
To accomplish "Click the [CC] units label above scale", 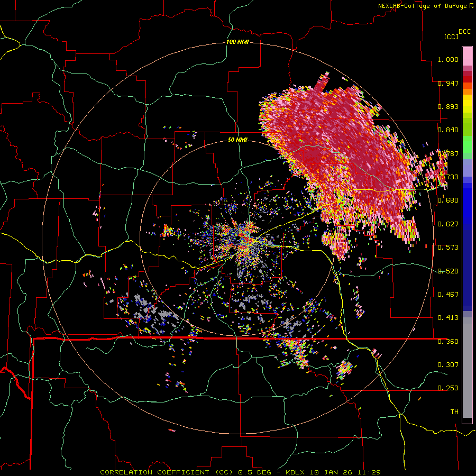I will coord(451,36).
